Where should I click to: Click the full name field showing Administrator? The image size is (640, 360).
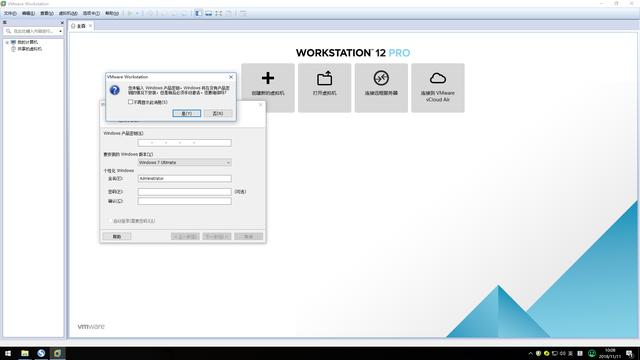coord(184,178)
